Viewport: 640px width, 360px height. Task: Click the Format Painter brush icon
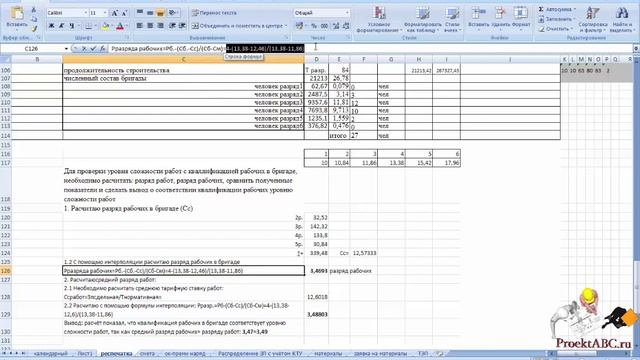pyautogui.click(x=34, y=29)
